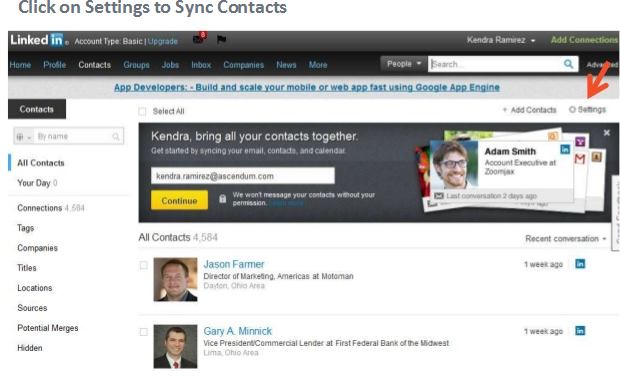This screenshot has height=377, width=620.
Task: Select Titles in sidebar
Action: [27, 268]
